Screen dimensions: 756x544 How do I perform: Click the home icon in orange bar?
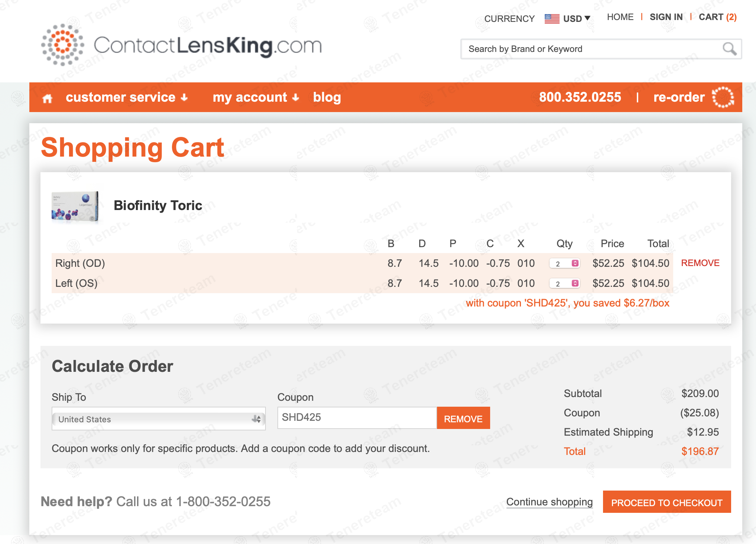pos(47,98)
